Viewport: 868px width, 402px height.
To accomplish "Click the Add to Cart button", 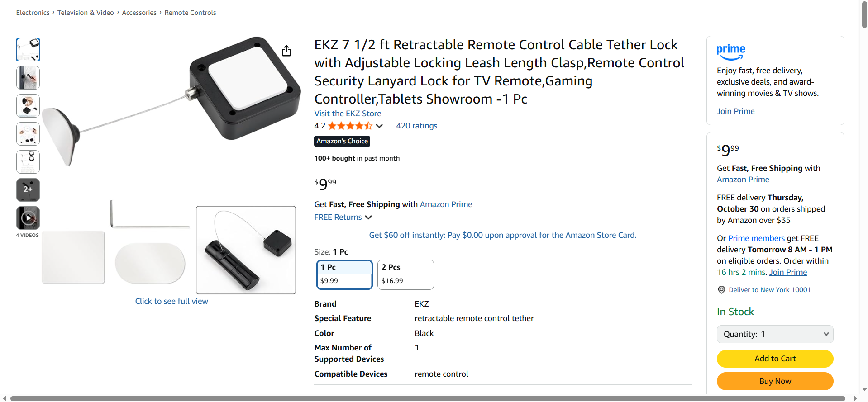I will (775, 359).
